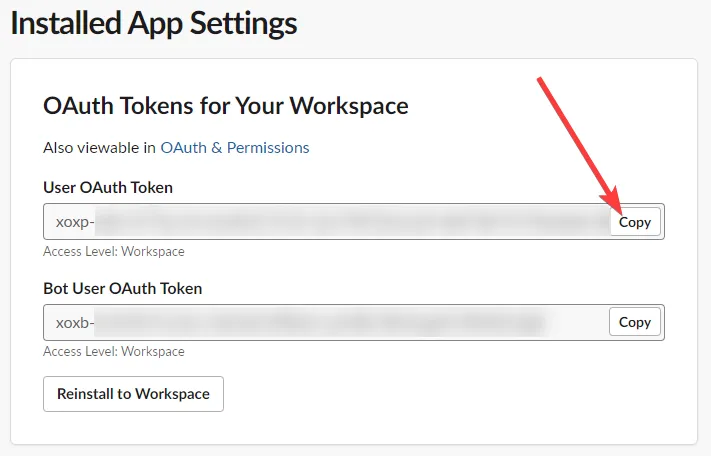
Task: Copy the User OAuth Token
Action: coord(635,222)
